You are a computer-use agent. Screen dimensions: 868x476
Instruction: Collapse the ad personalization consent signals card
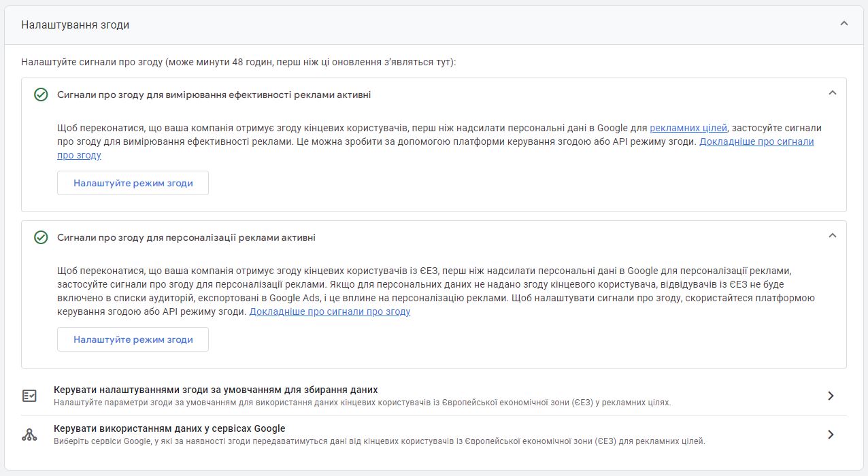(831, 234)
